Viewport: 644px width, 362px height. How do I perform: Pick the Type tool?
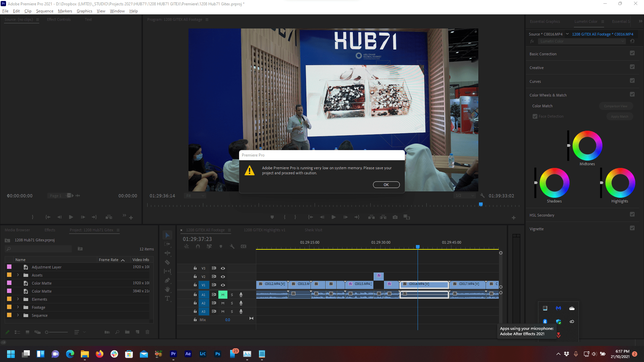pyautogui.click(x=167, y=298)
